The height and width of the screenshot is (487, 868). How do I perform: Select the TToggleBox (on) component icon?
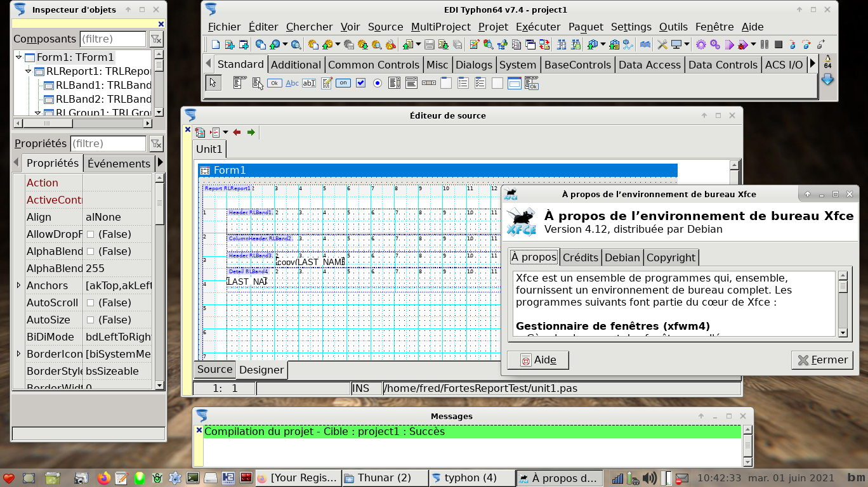tap(343, 83)
